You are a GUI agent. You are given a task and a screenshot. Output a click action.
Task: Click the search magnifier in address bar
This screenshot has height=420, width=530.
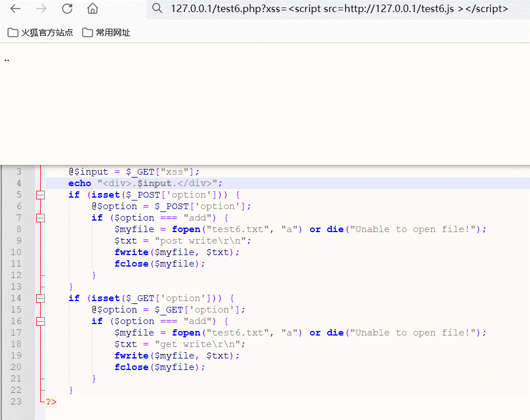coord(157,8)
